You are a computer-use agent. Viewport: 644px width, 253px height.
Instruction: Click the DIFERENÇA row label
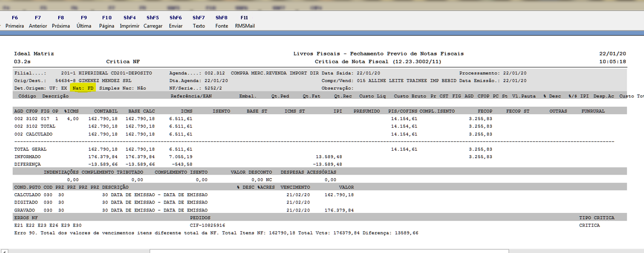pyautogui.click(x=27, y=164)
